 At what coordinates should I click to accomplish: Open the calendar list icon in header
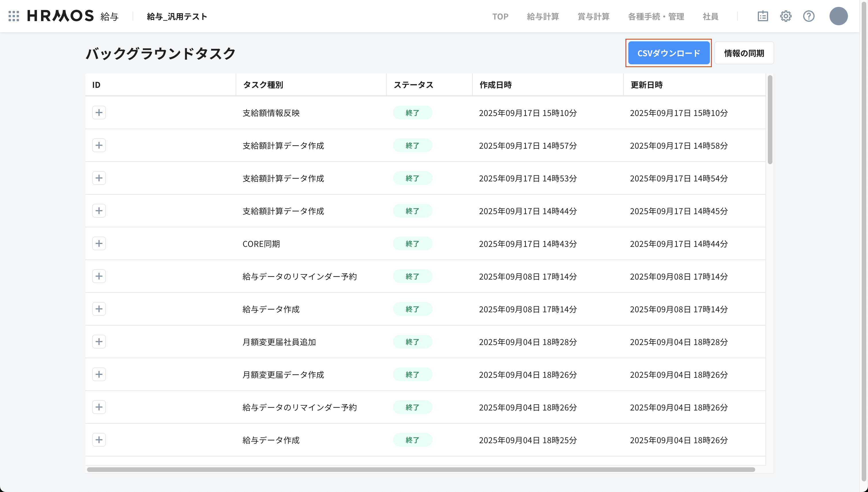[x=763, y=16]
